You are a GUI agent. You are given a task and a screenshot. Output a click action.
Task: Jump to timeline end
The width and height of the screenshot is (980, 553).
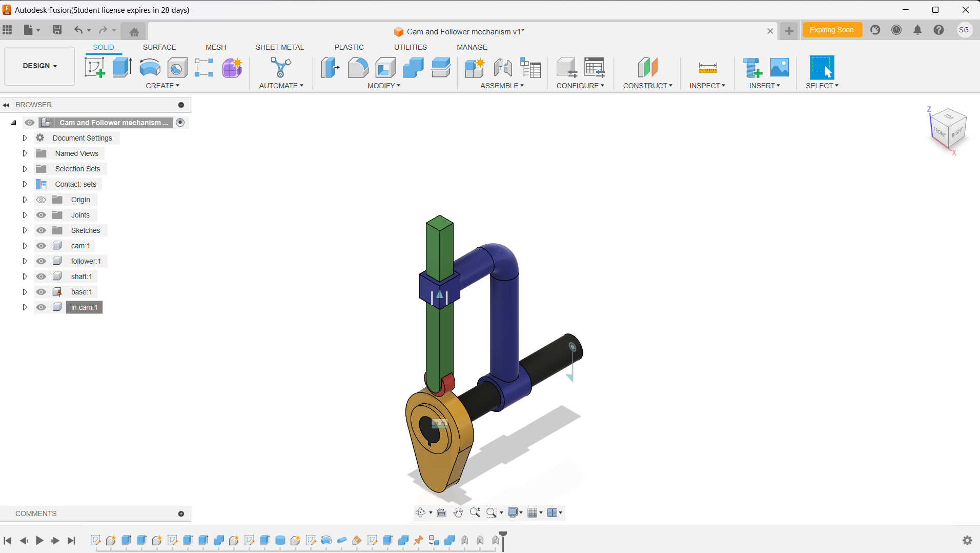click(72, 540)
